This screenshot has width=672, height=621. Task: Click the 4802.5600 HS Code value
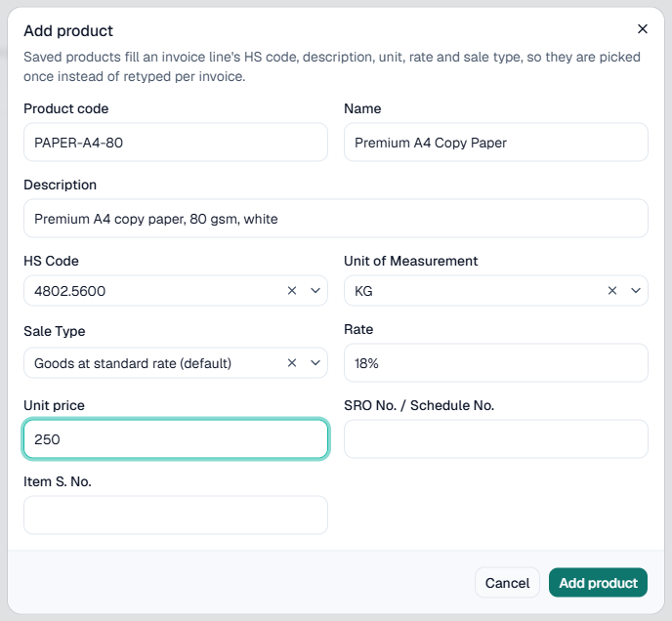[70, 291]
